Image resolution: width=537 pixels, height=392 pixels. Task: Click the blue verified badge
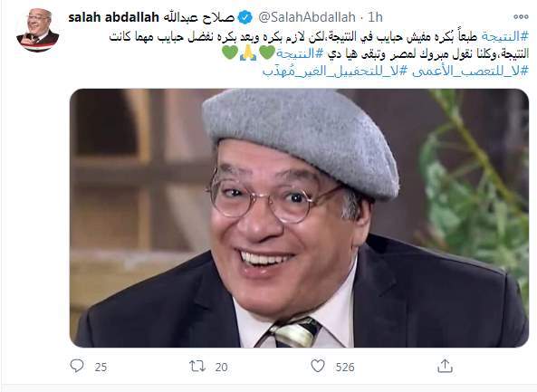click(245, 17)
